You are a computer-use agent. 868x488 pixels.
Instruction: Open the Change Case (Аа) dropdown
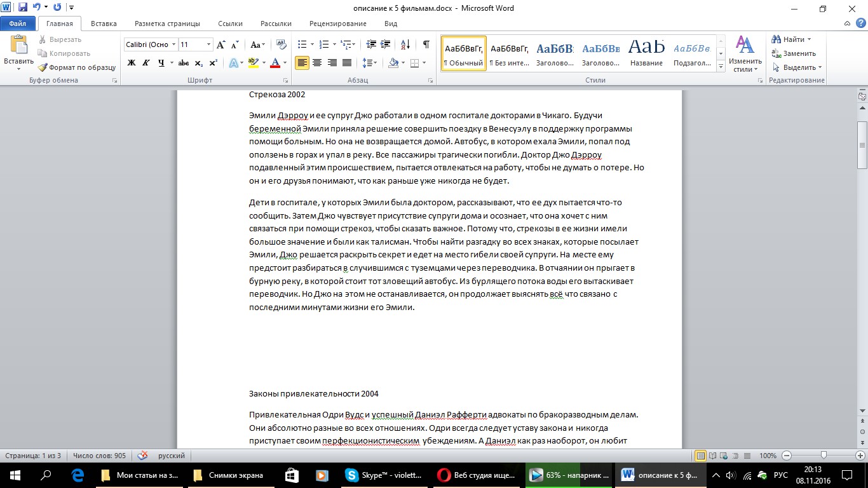(x=257, y=44)
